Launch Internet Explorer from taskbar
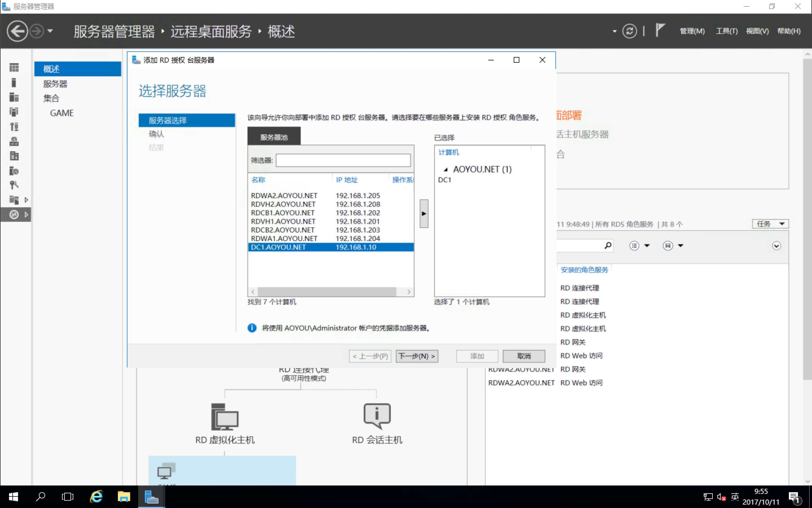Image resolution: width=812 pixels, height=508 pixels. click(x=97, y=497)
